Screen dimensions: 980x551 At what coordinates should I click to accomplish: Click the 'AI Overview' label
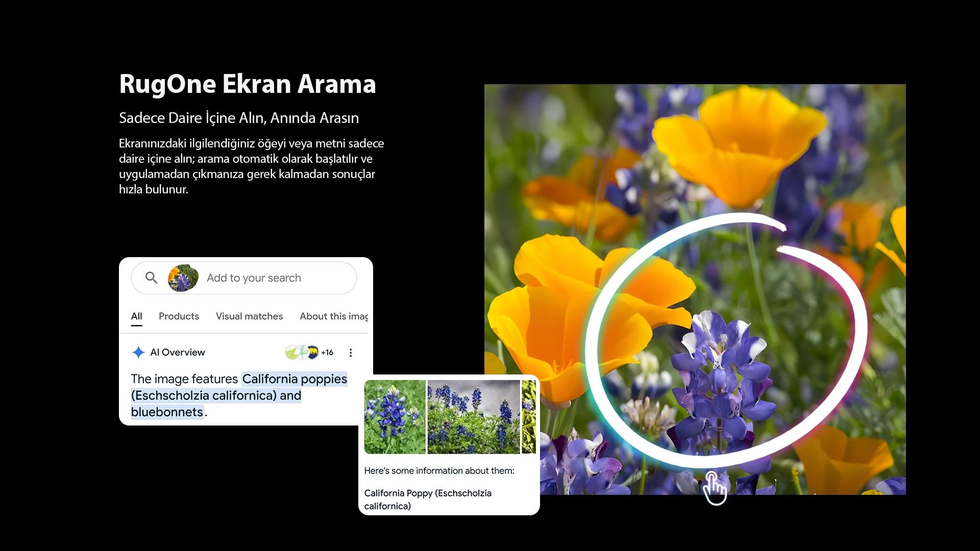178,353
